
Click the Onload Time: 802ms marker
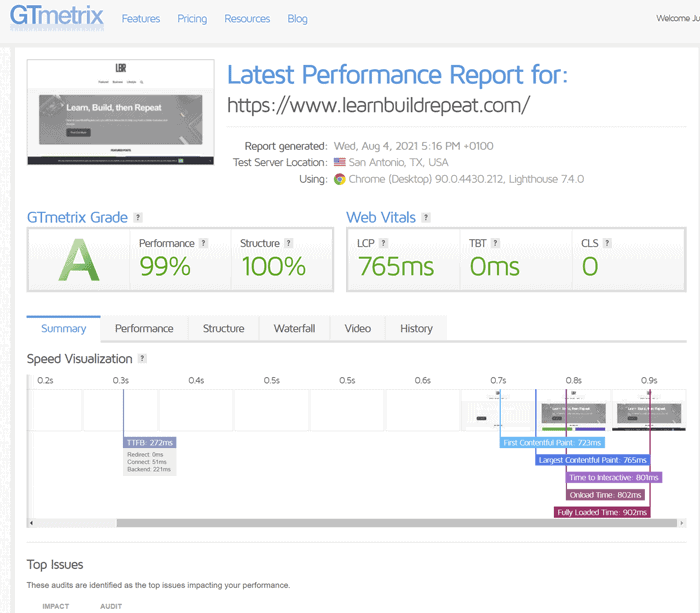pyautogui.click(x=605, y=495)
